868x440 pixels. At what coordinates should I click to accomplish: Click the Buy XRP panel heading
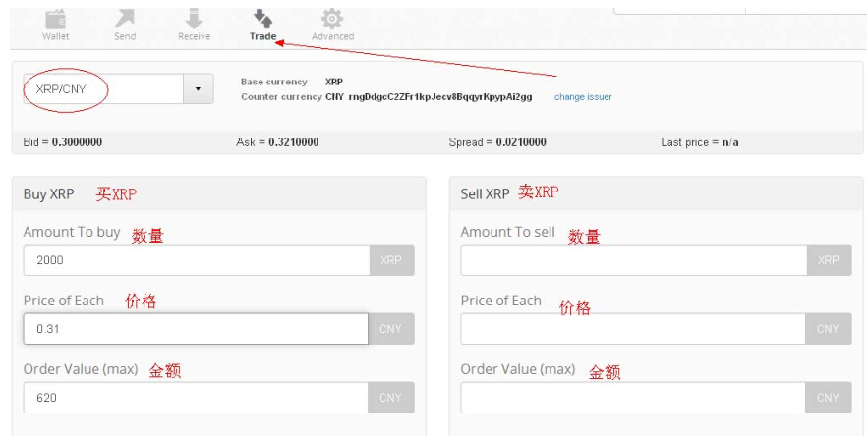coord(49,194)
